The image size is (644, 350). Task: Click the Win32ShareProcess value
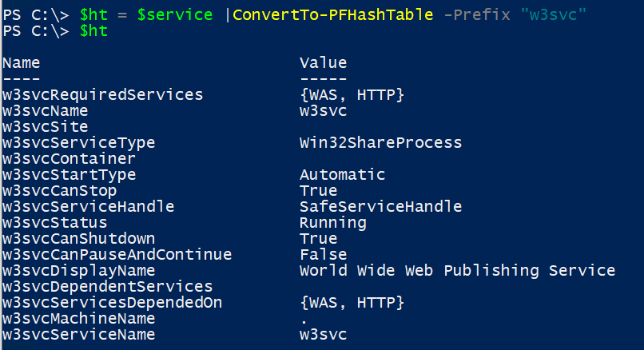(380, 143)
